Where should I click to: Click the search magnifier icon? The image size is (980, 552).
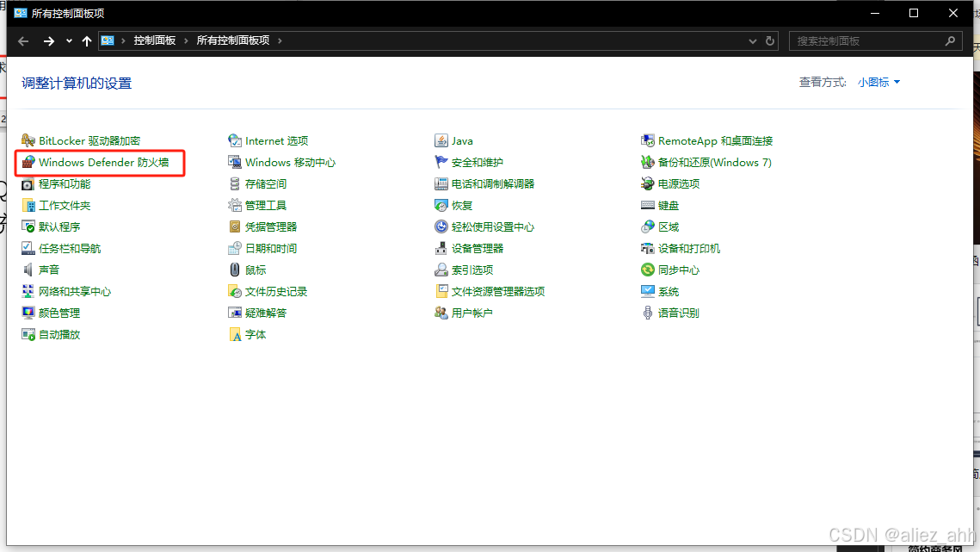click(x=950, y=41)
